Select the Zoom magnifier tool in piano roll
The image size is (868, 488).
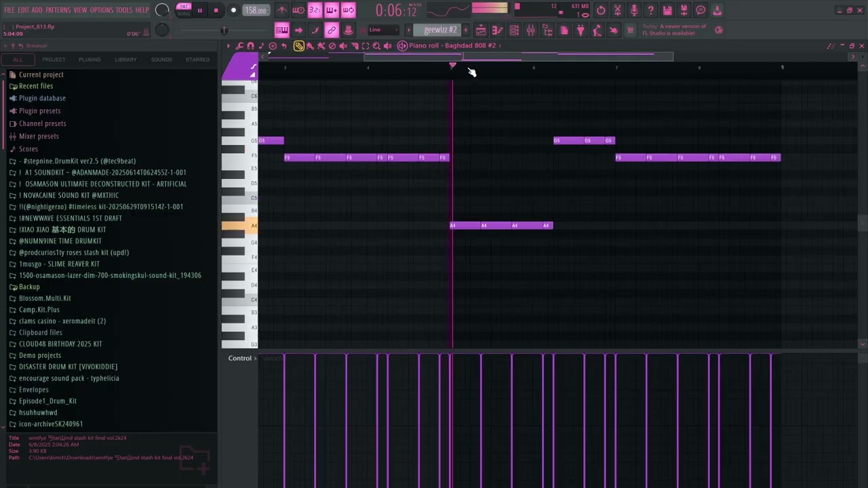(x=376, y=46)
